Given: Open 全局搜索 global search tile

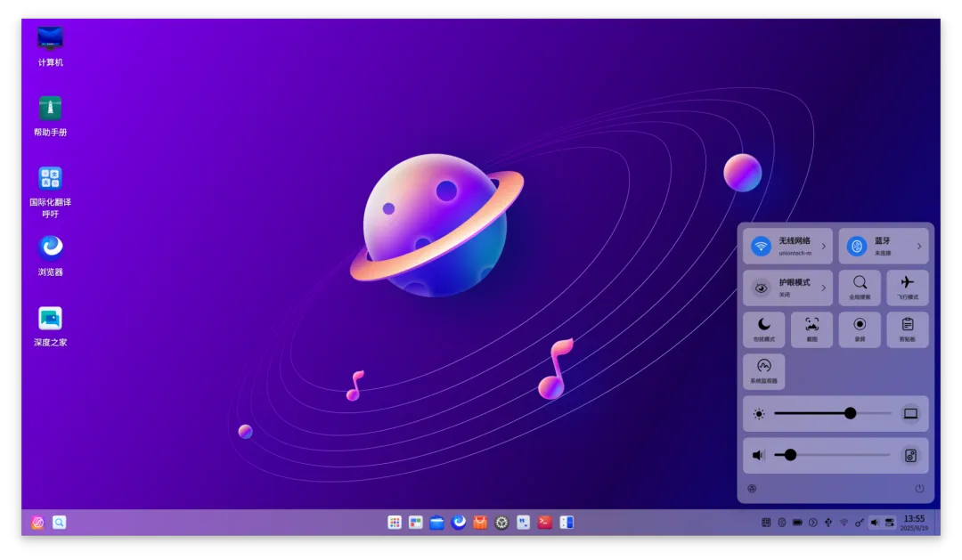Looking at the screenshot, I should click(x=860, y=288).
